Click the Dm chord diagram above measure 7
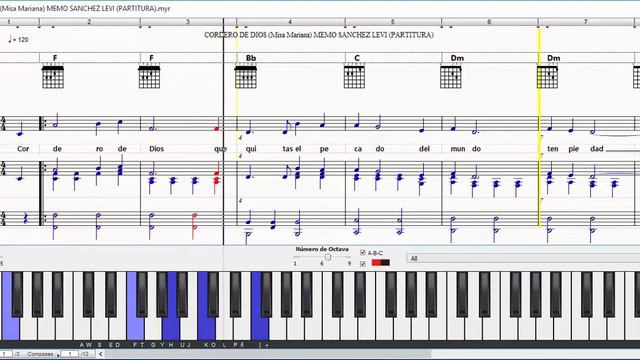Screen dimensions: 640x360 tap(547, 77)
